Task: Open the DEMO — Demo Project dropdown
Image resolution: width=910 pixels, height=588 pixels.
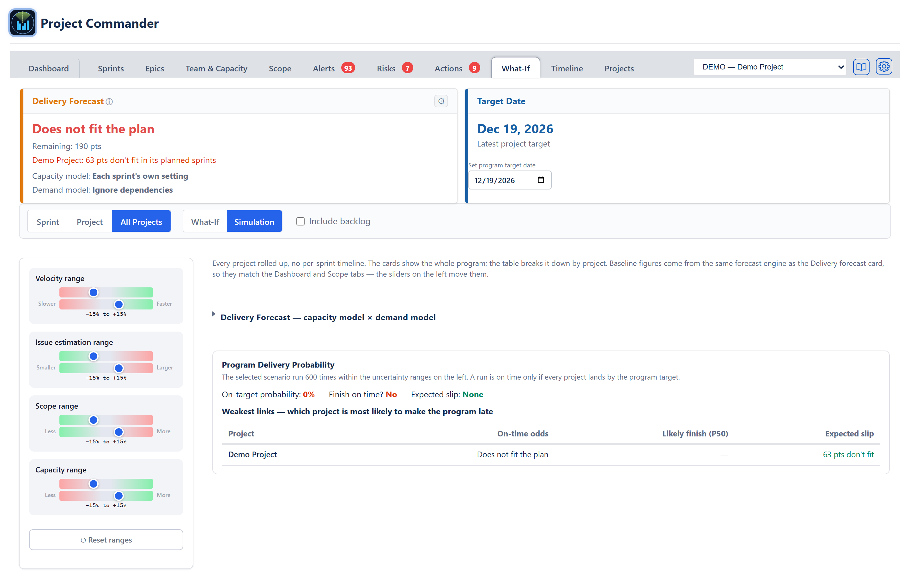Action: tap(770, 67)
